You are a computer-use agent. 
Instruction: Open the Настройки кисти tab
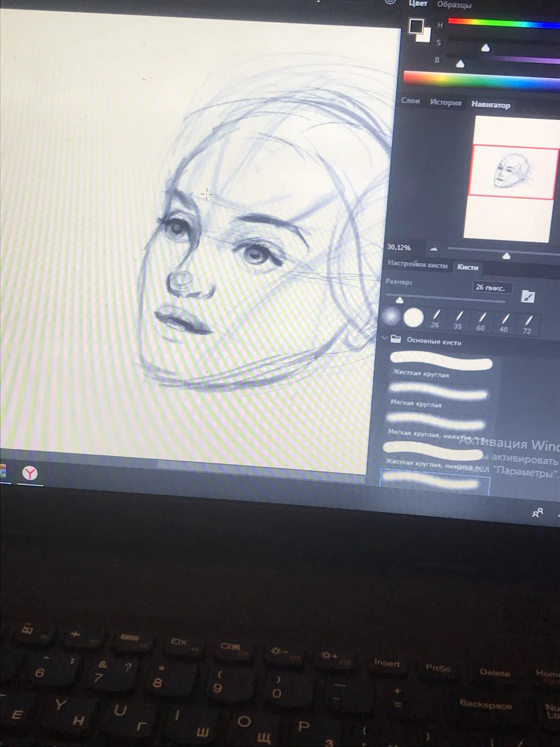pos(417,264)
